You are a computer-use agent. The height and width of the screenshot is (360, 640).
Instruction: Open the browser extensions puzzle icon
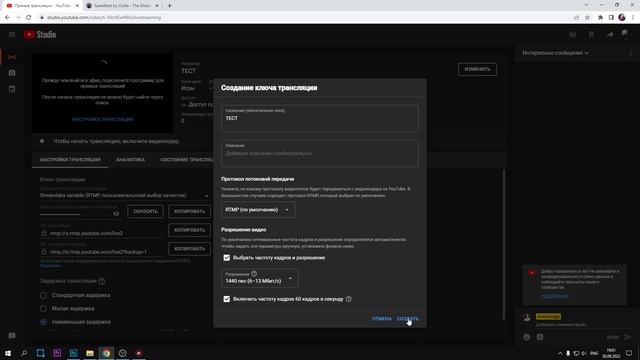(x=600, y=18)
